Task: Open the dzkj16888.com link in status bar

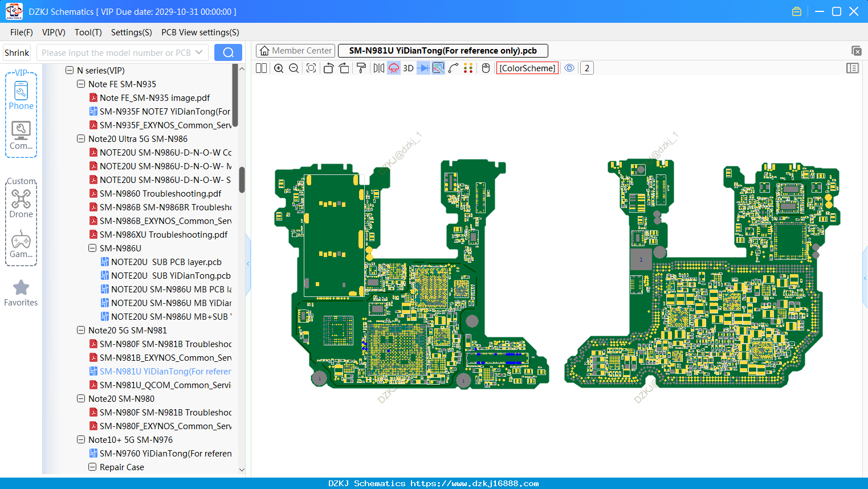Action: [475, 483]
